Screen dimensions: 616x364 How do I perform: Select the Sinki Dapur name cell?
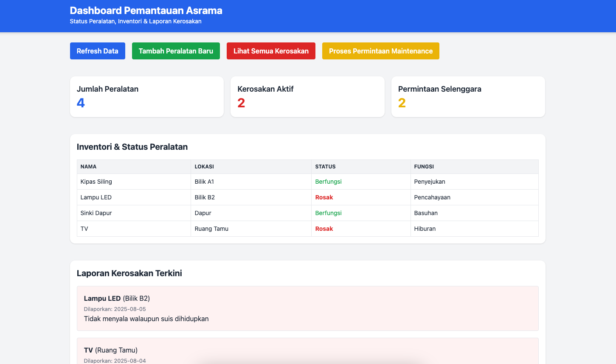coord(134,213)
